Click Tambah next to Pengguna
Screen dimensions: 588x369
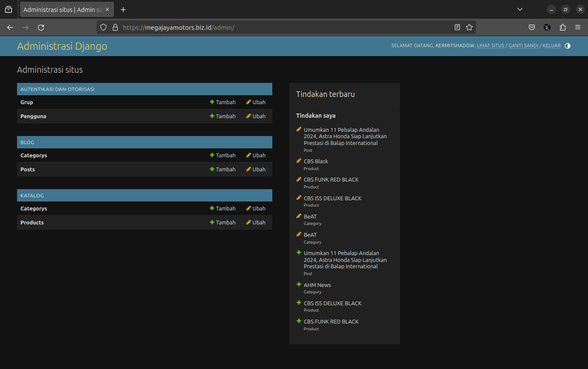[223, 116]
